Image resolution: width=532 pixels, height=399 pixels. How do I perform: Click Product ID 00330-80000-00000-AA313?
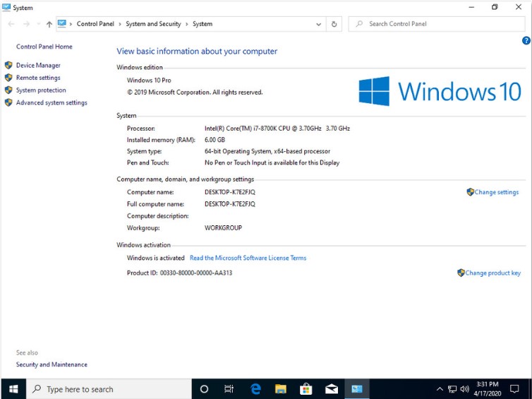point(179,273)
